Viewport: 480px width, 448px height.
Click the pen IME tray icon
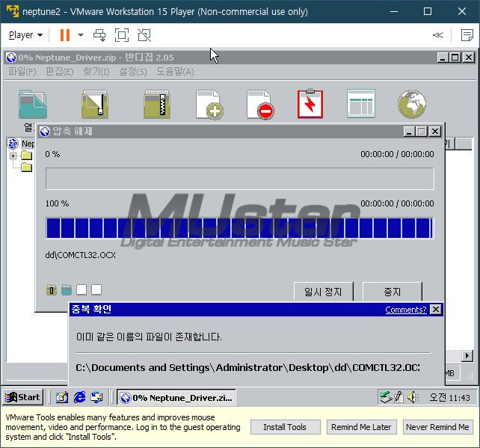coord(399,397)
